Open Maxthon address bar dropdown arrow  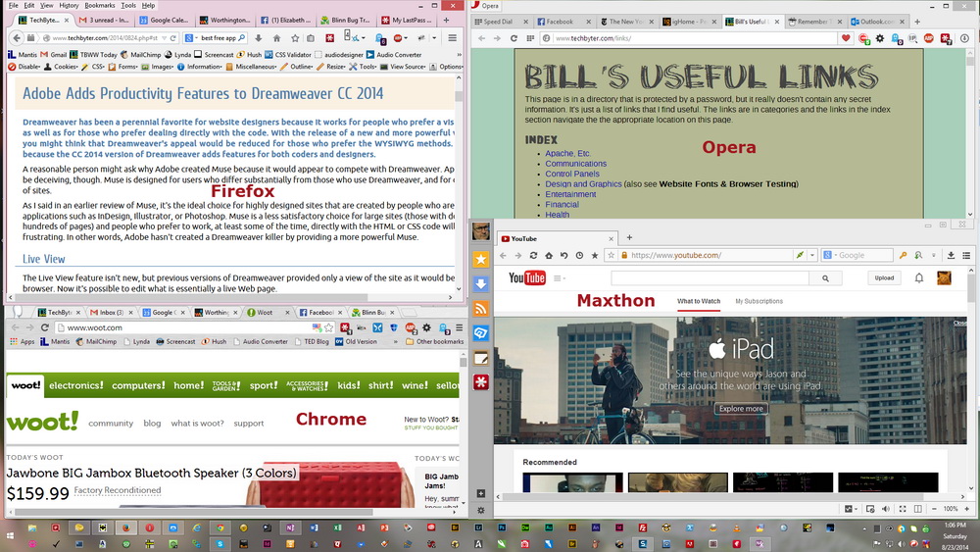811,255
